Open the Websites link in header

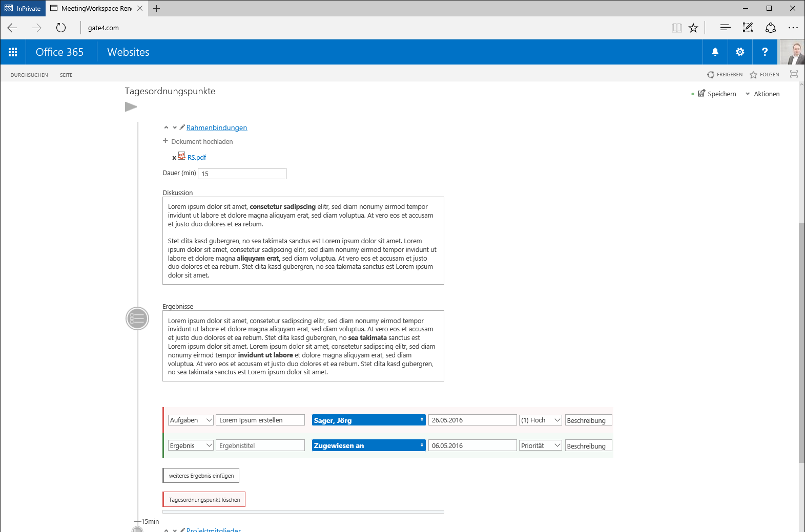coord(128,52)
